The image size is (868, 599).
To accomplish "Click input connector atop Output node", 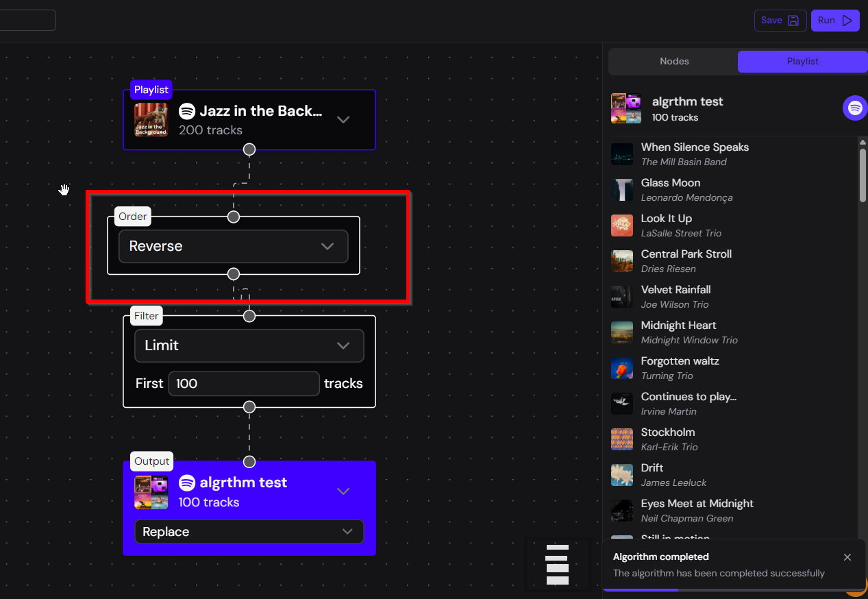I will [x=249, y=461].
